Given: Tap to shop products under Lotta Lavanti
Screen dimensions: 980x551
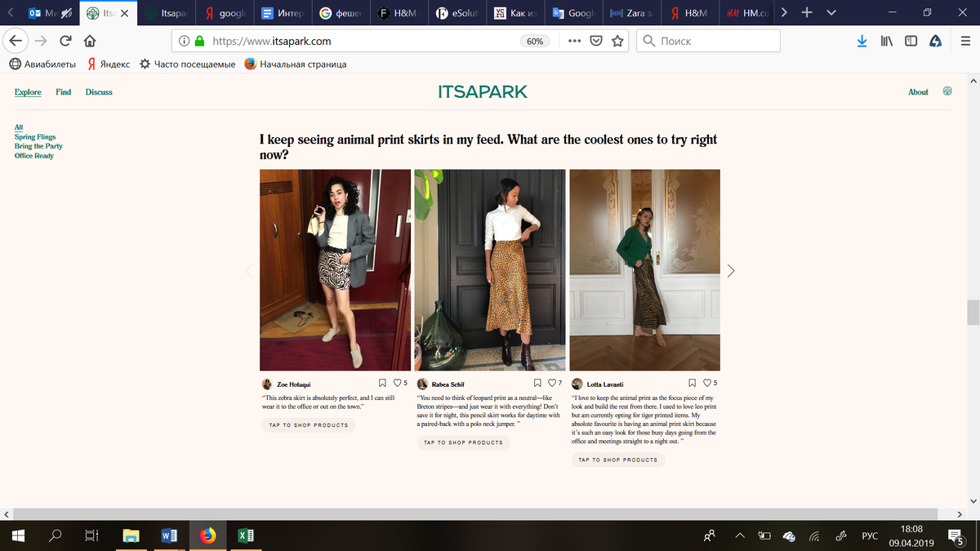Looking at the screenshot, I should [x=618, y=460].
